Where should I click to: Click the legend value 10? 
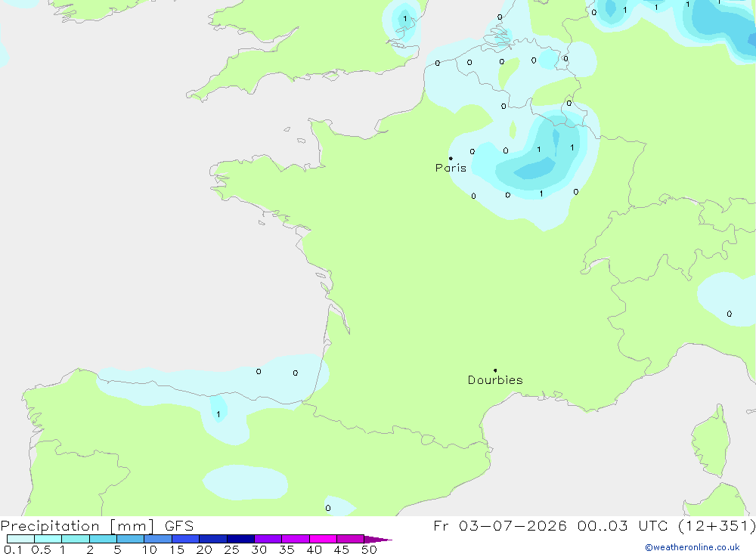(x=150, y=549)
